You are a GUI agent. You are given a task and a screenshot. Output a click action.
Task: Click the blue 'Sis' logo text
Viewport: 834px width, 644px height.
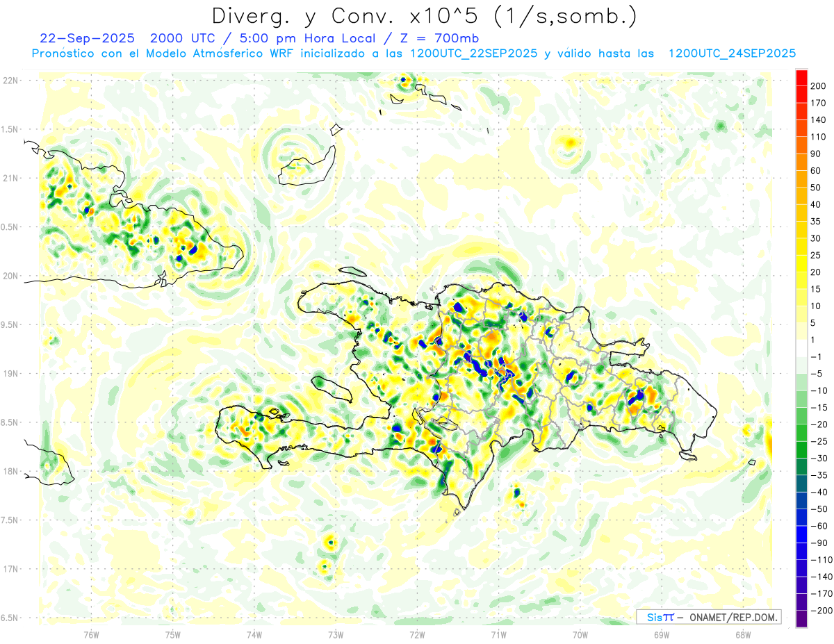[655, 617]
